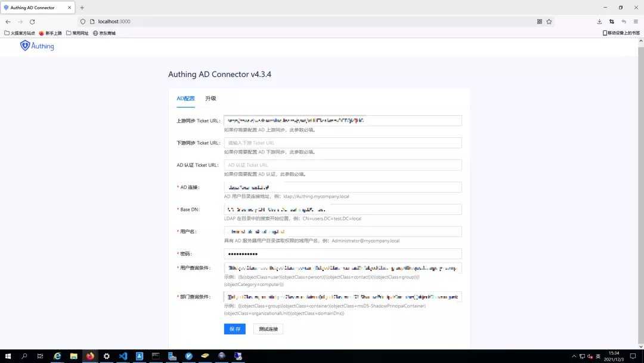The width and height of the screenshot is (644, 363).
Task: Click the undo arrow icon in browser toolbar
Action: [x=624, y=21]
